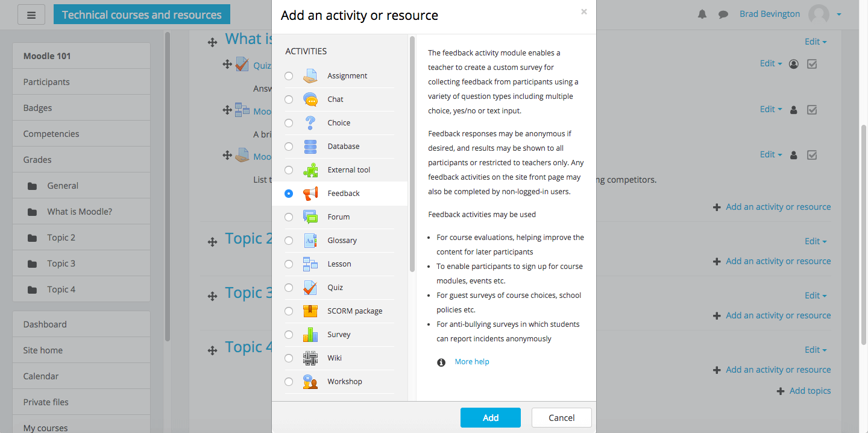Click the Lesson flowchart icon
868x433 pixels.
[x=310, y=264]
